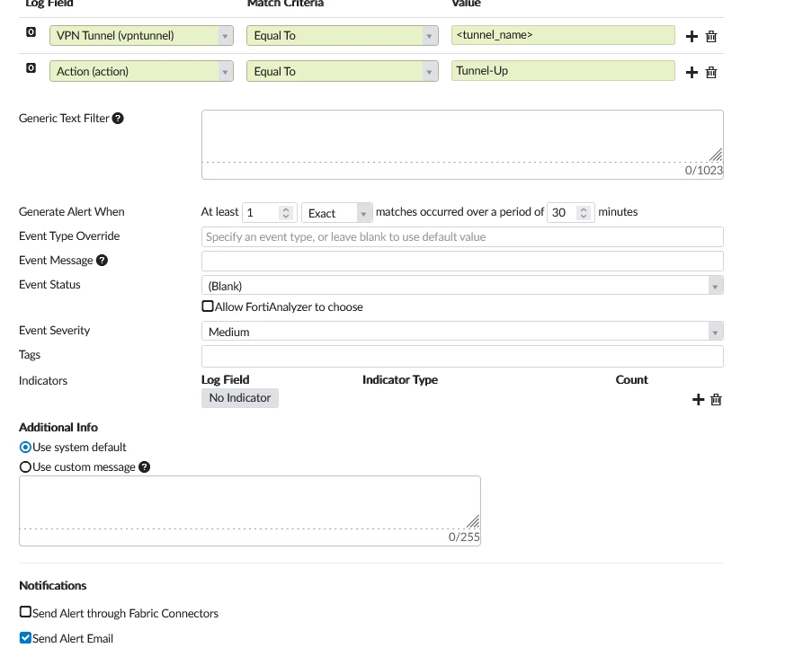This screenshot has width=812, height=648.
Task: Click the Indicator Type column header
Action: [x=400, y=380]
